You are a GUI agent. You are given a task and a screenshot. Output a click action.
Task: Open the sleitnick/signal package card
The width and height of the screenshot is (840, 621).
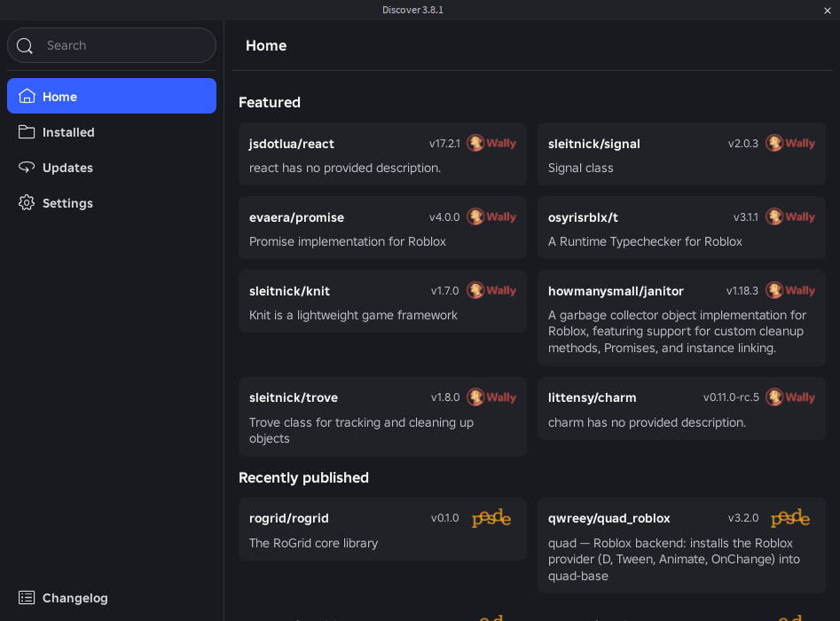click(x=681, y=153)
